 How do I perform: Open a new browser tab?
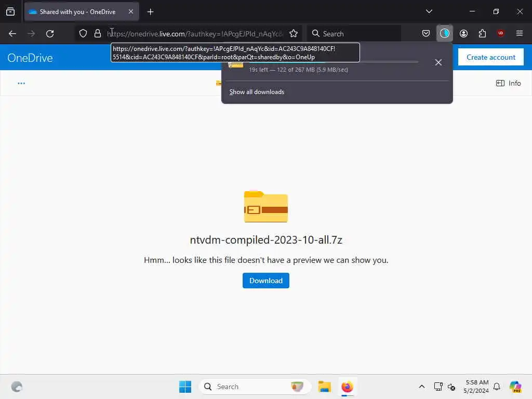150,12
